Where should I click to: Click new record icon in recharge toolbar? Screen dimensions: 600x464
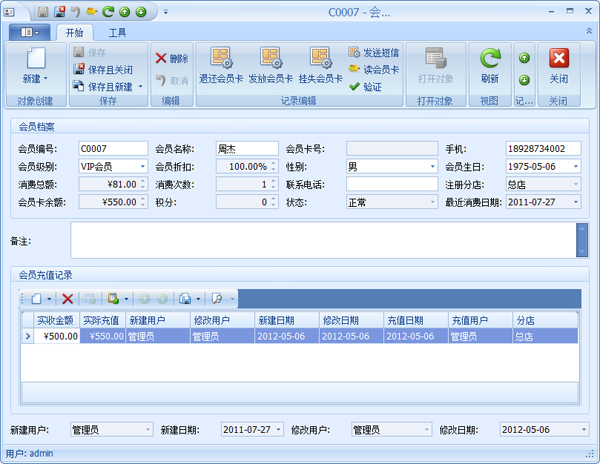pos(37,299)
